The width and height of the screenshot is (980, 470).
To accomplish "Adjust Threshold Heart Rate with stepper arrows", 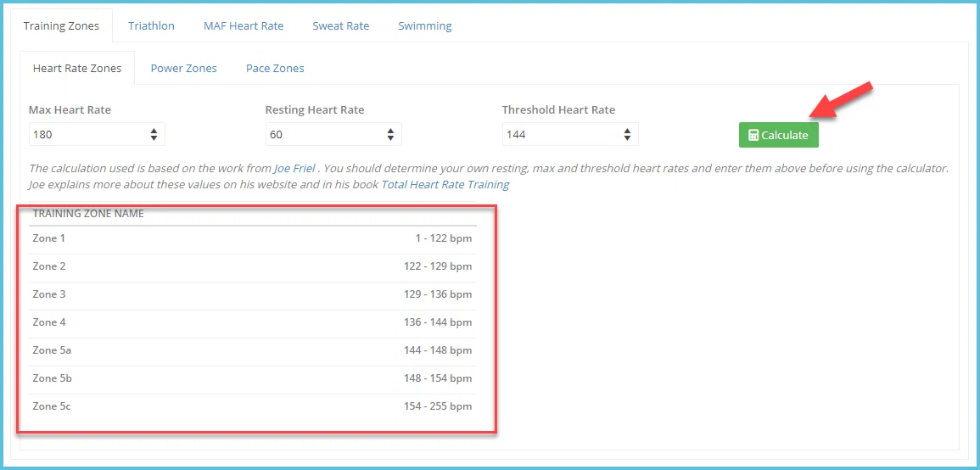I will [627, 134].
